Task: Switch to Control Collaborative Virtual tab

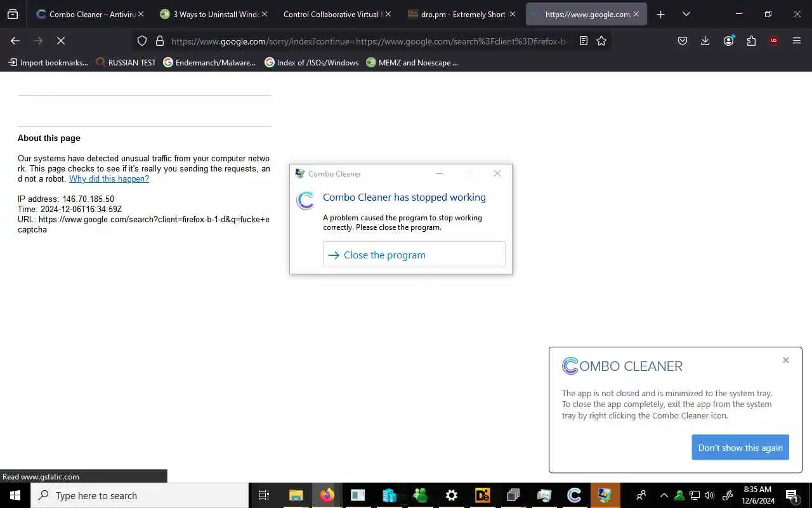Action: (337, 14)
